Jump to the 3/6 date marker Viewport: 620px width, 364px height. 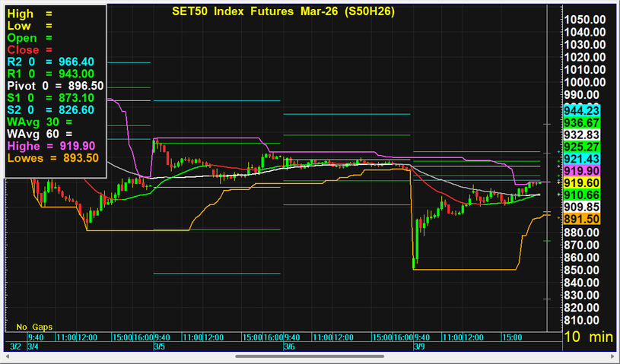288,347
